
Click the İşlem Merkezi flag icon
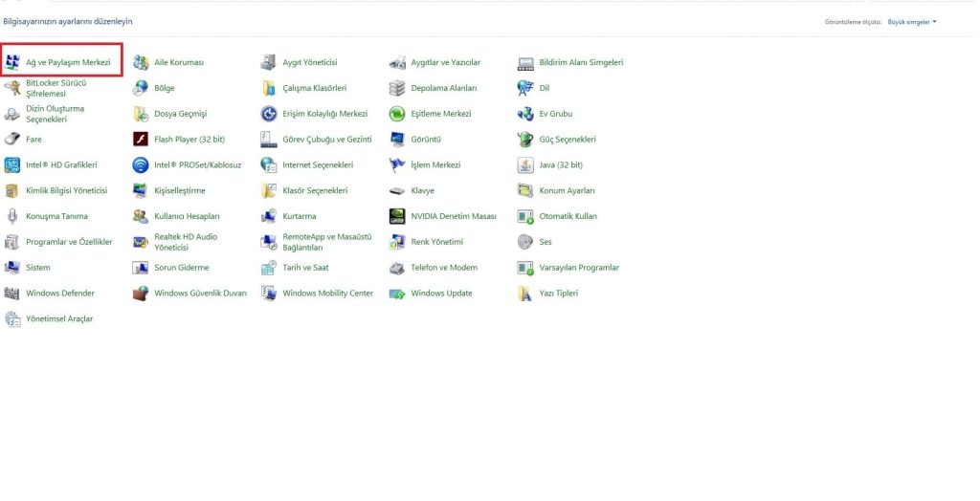click(397, 164)
